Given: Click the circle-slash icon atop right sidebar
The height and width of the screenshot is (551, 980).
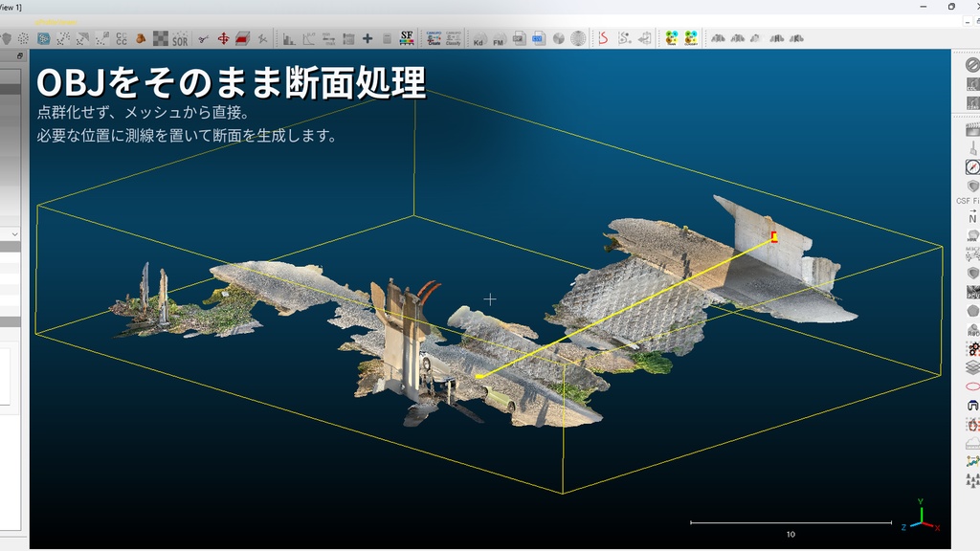Looking at the screenshot, I should tap(972, 64).
